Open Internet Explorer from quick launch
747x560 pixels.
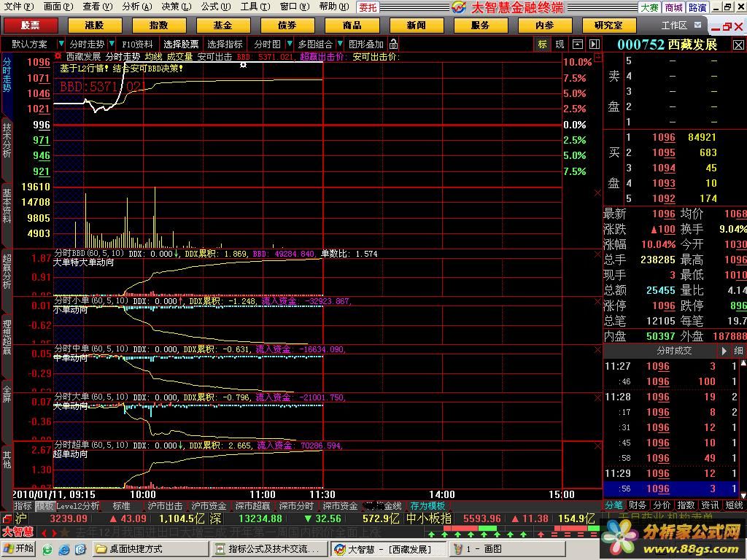63,550
